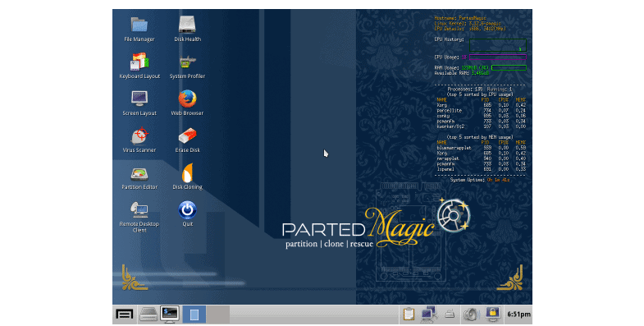Click the 'bluemanapplet' process row
This screenshot has height=326, width=644.
481,148
